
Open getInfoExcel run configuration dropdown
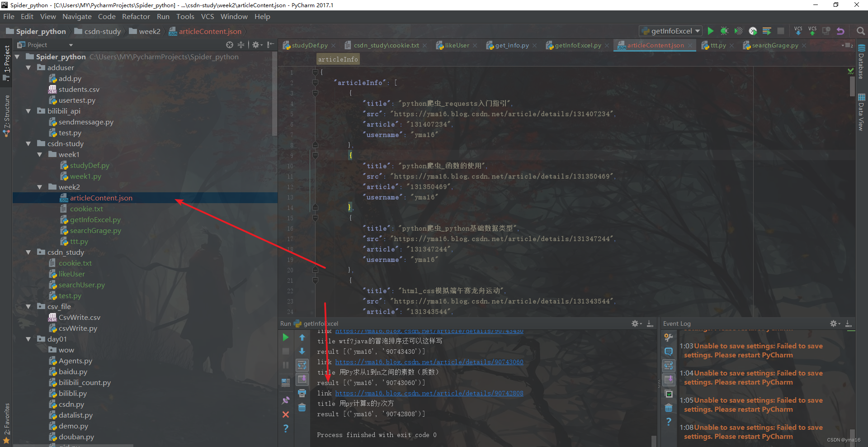[670, 31]
